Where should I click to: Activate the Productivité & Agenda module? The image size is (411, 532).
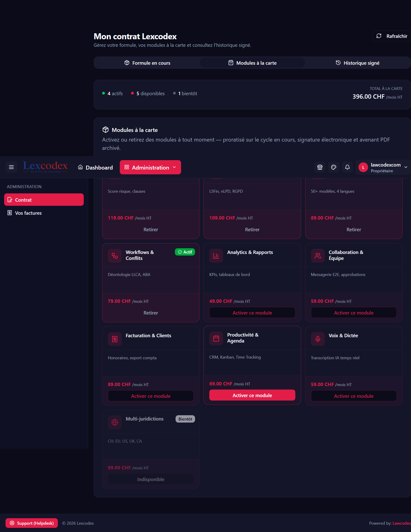tap(252, 395)
